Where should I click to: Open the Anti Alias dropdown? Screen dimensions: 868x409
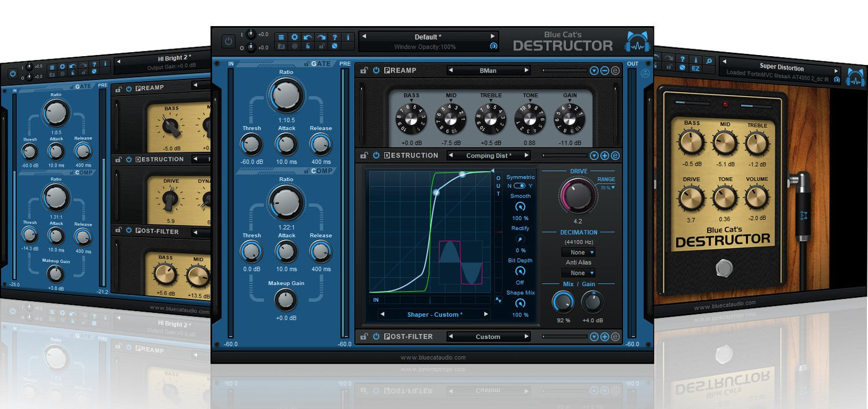click(x=578, y=272)
